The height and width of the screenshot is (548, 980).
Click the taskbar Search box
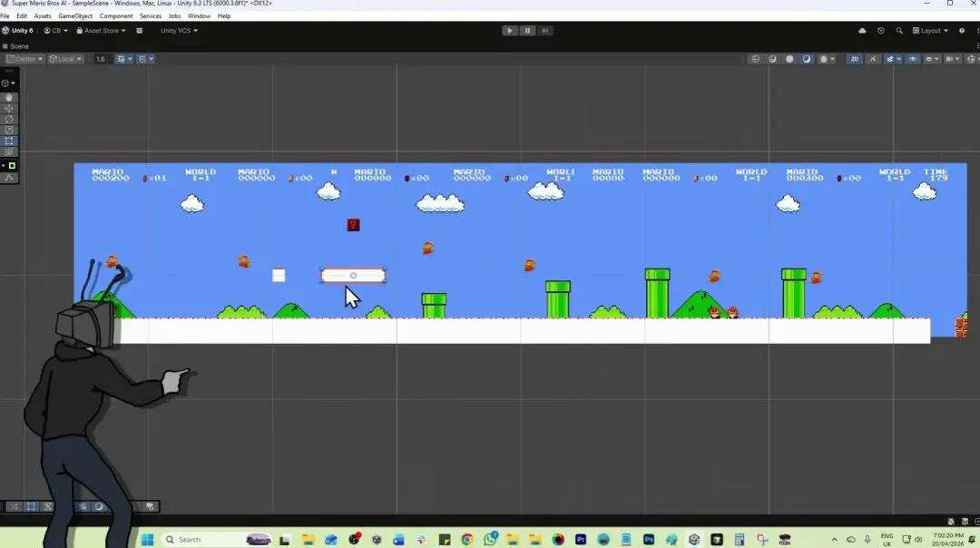216,539
